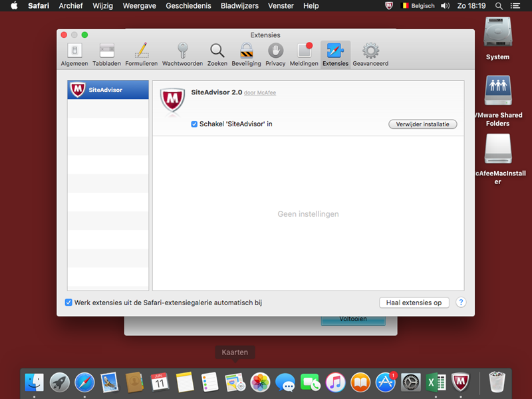532x399 pixels.
Task: Open FaceTime from the Dock
Action: (310, 382)
